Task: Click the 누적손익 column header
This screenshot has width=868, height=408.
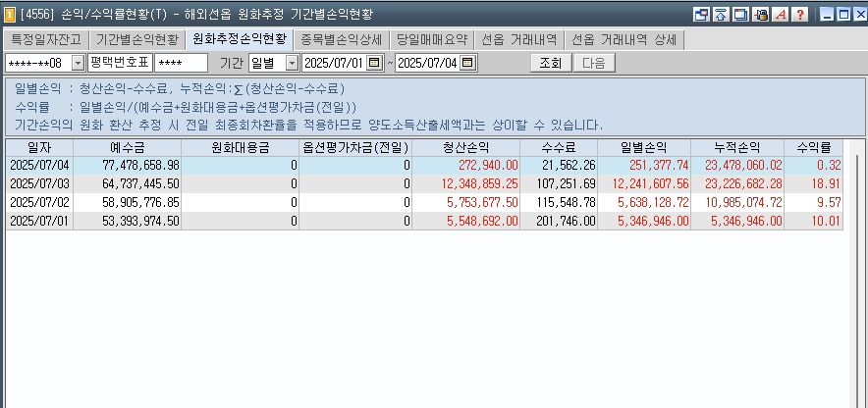Action: 737,148
